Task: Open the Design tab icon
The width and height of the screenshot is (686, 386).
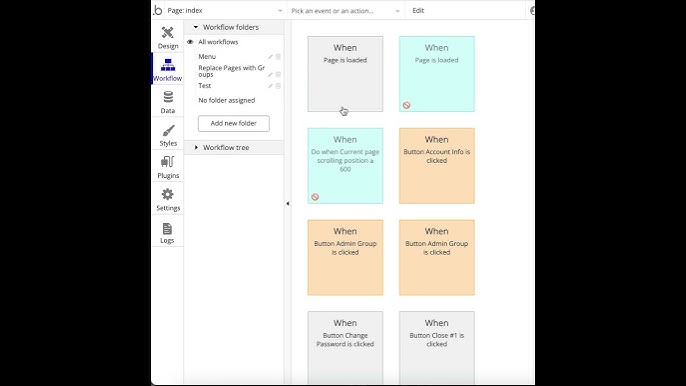Action: coord(168,33)
